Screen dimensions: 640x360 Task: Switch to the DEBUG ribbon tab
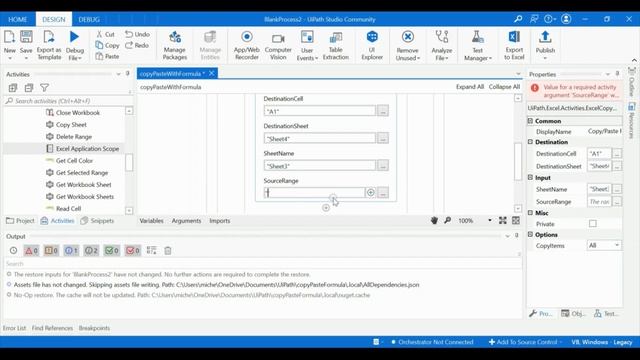(x=89, y=19)
